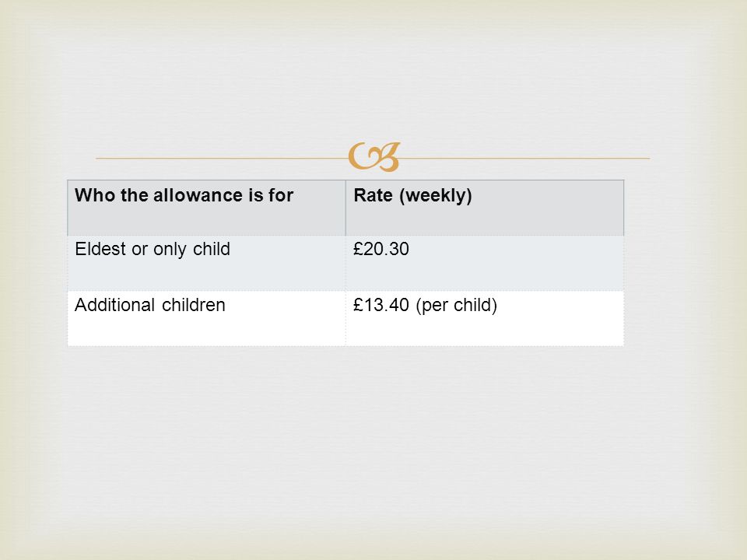Click the word 'Additional' in the table
The height and width of the screenshot is (560, 747).
pyautogui.click(x=115, y=305)
